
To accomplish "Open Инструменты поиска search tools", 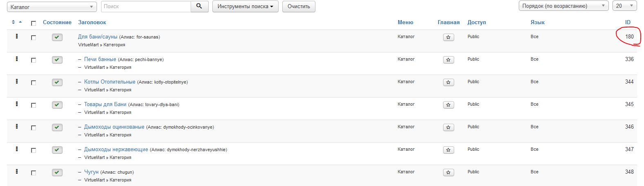I will [x=245, y=7].
